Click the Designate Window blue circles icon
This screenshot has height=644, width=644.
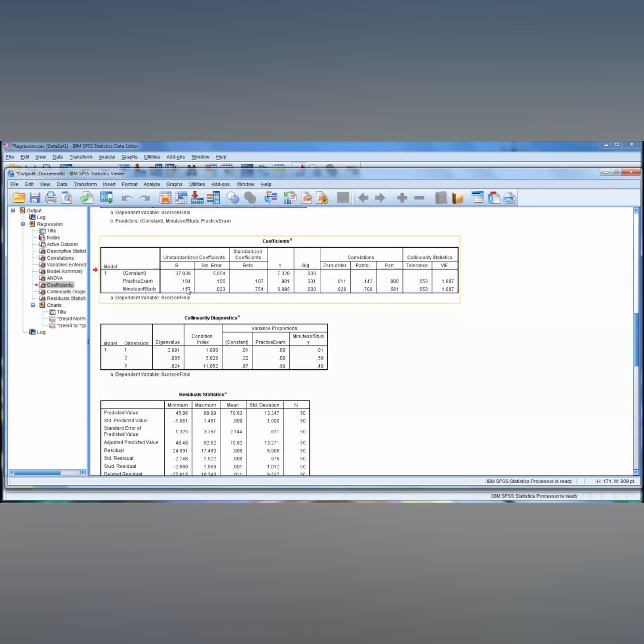tap(233, 198)
